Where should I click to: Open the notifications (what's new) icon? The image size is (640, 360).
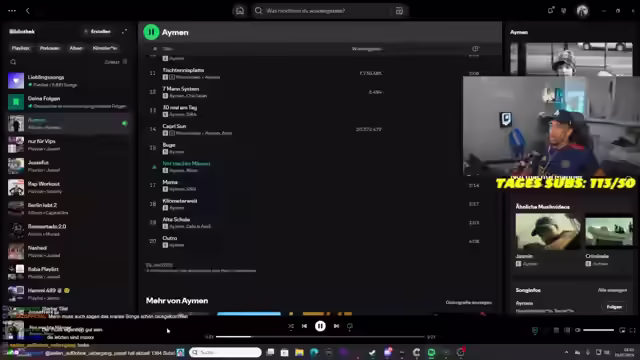click(551, 11)
